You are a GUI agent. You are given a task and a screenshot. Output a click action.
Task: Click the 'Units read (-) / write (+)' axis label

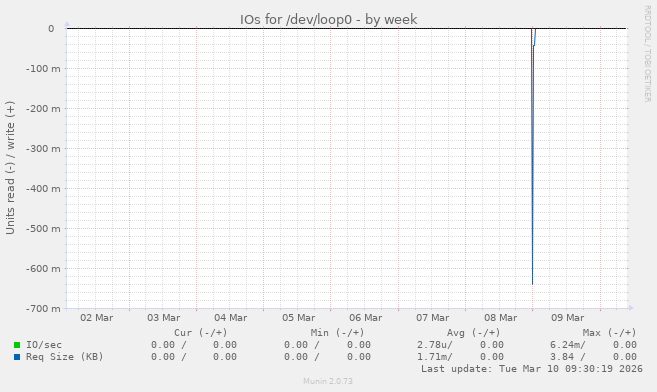click(10, 168)
